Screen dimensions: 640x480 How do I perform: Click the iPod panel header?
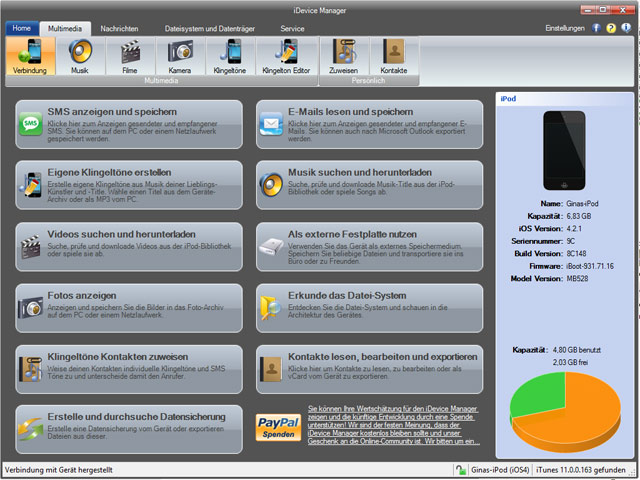[565, 98]
